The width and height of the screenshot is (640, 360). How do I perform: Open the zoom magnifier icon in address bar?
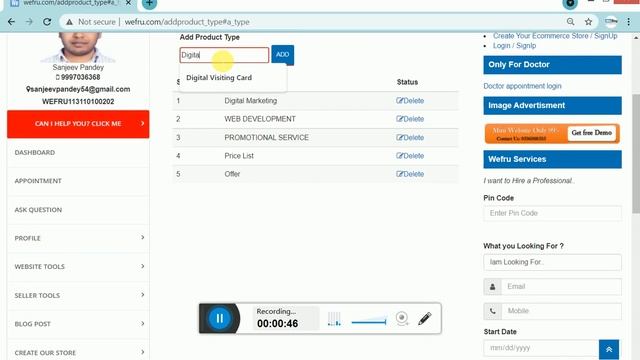(x=570, y=22)
